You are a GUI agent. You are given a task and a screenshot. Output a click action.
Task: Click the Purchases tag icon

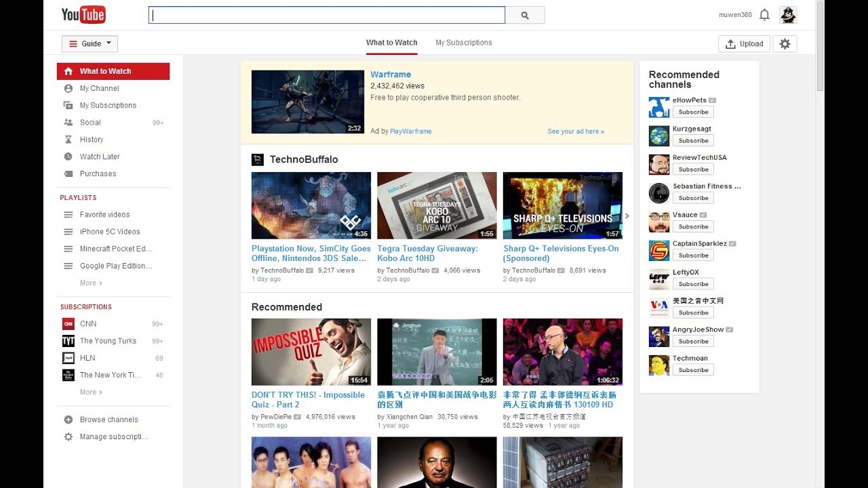pos(68,174)
